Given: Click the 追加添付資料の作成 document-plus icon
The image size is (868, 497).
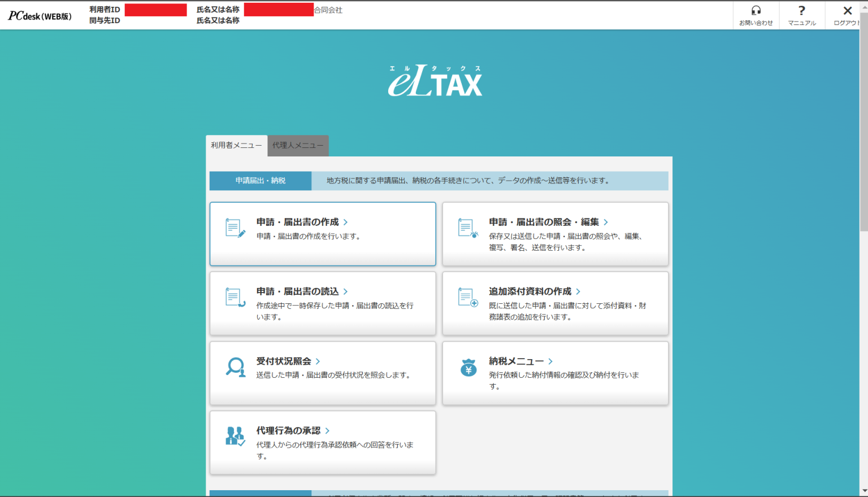Looking at the screenshot, I should (x=467, y=296).
